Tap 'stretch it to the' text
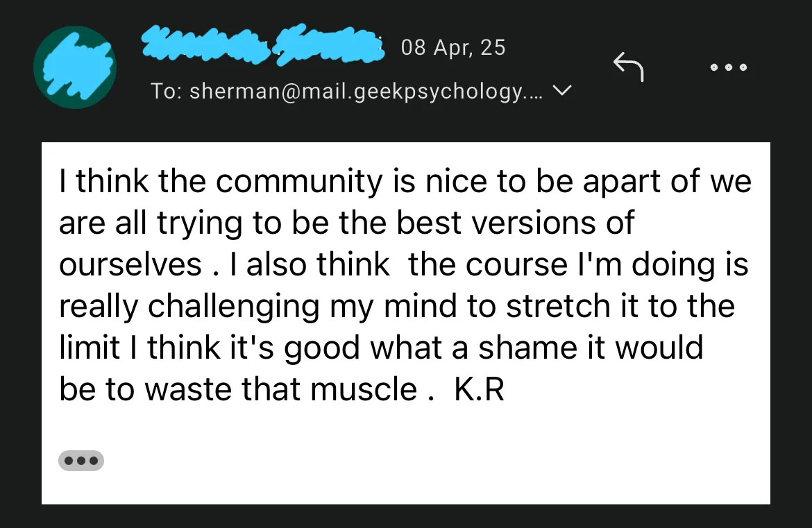812x528 pixels. (x=620, y=306)
